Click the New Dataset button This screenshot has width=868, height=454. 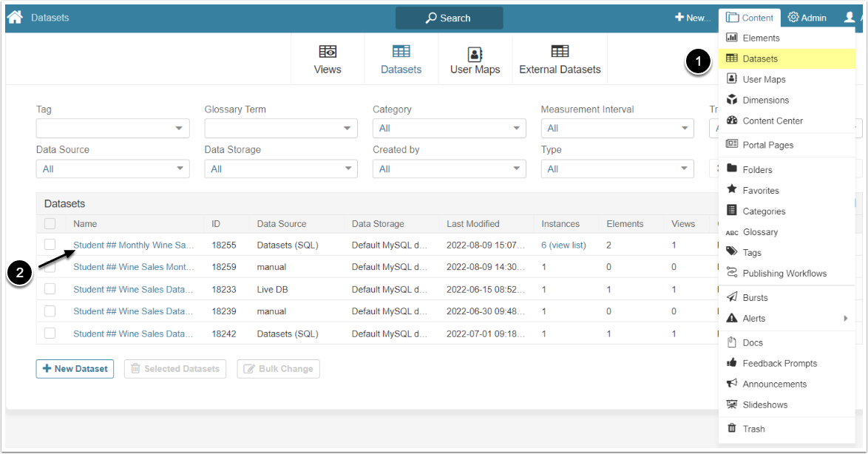click(75, 368)
